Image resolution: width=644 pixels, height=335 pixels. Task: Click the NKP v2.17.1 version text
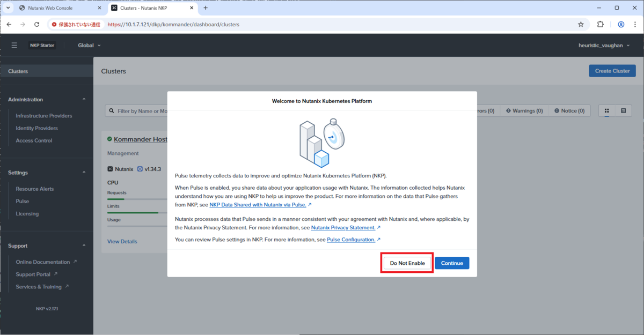click(47, 309)
